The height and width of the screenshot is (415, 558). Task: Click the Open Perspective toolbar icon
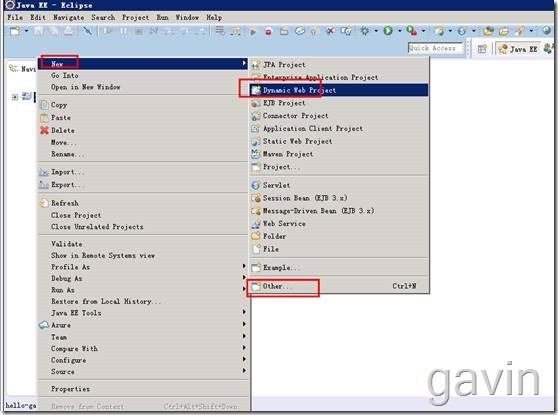click(482, 49)
